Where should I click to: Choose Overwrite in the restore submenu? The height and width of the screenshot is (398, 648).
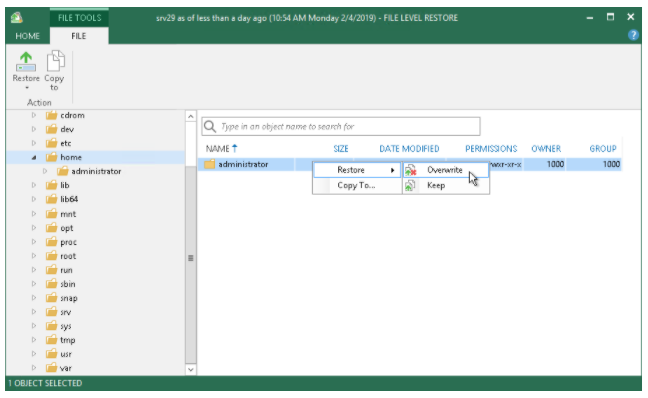pyautogui.click(x=446, y=170)
